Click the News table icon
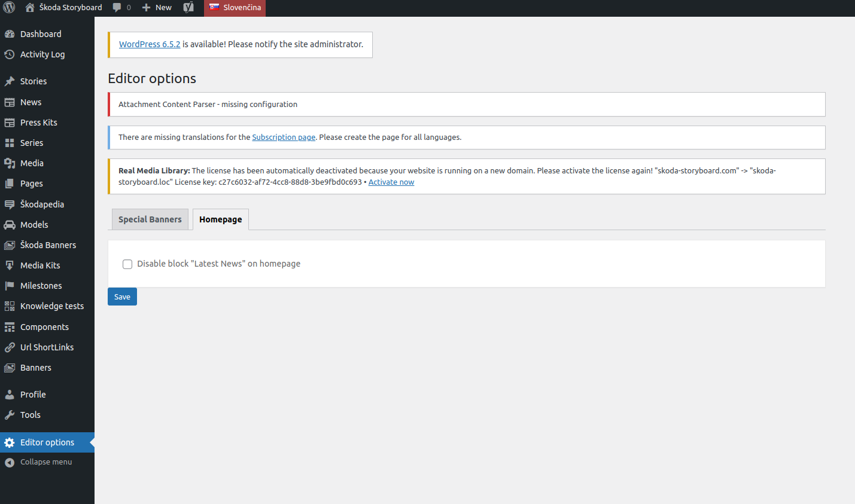Viewport: 855px width, 504px height. 10,102
